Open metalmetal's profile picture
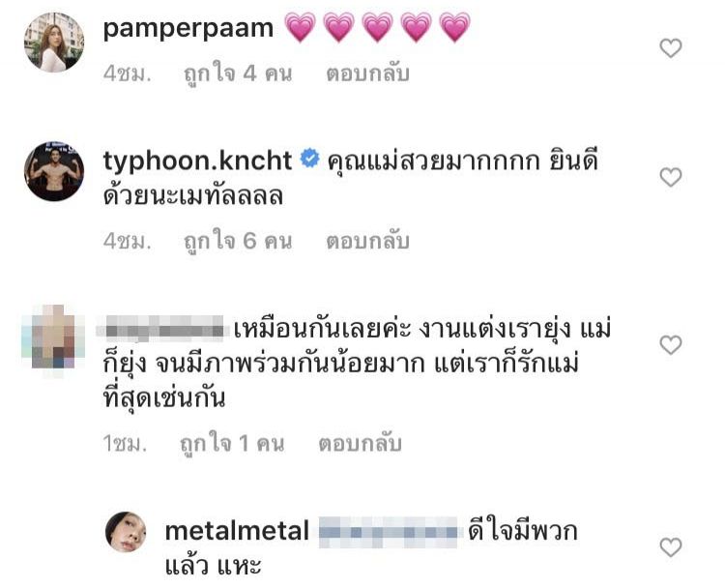This screenshot has height=588, width=725. 127,532
